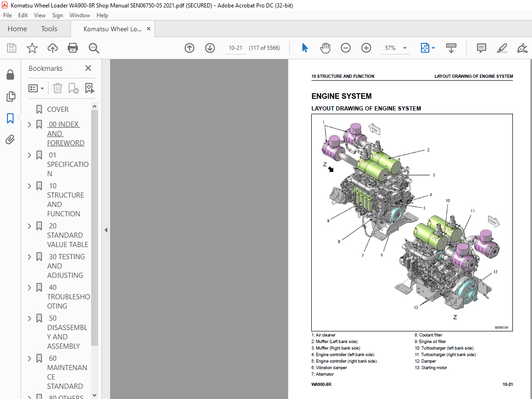
Task: Select the COVER bookmark
Action: 58,110
